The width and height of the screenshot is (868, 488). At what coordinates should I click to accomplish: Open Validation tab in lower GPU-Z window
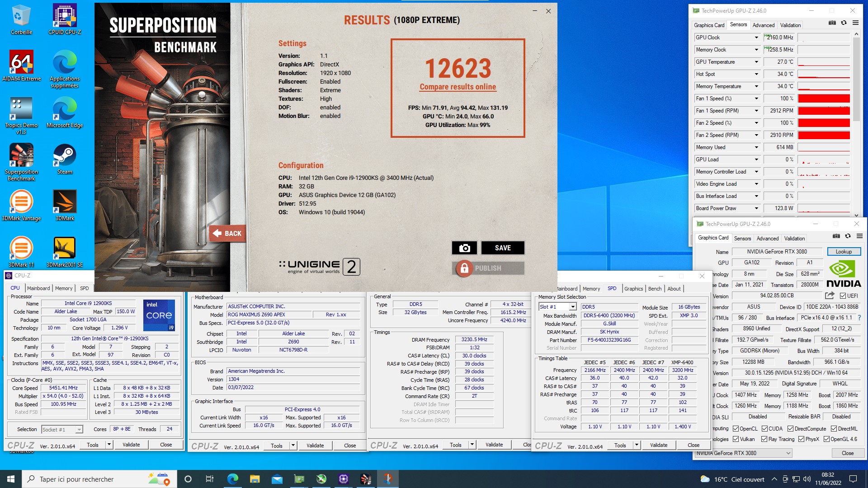click(x=794, y=239)
